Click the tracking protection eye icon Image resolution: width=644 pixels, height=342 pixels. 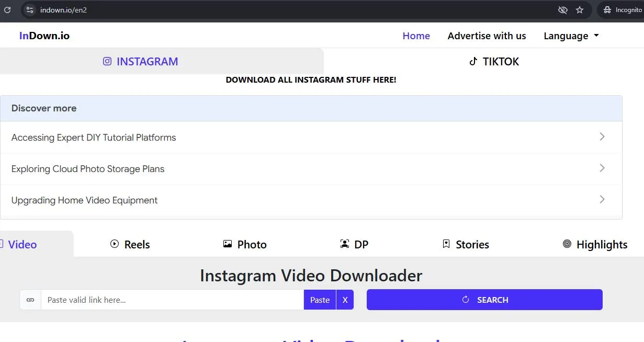[563, 10]
